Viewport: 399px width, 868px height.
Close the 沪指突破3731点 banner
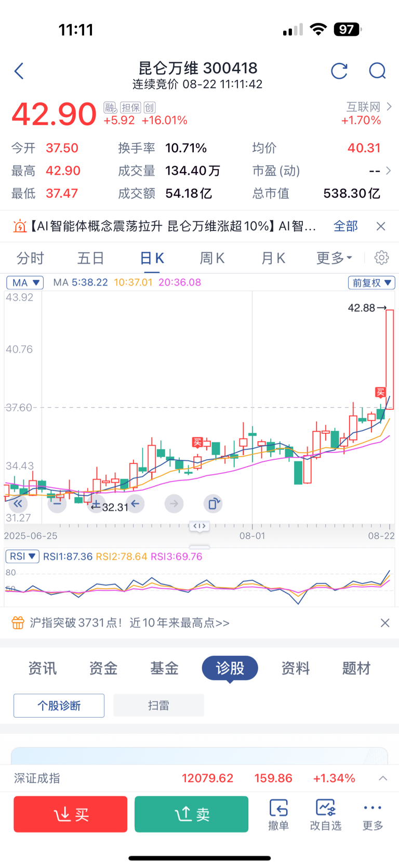(385, 623)
